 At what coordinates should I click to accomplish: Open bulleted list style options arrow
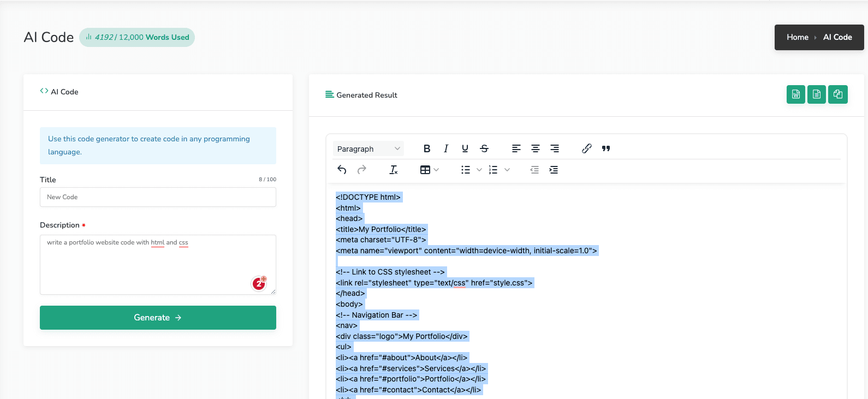click(479, 170)
